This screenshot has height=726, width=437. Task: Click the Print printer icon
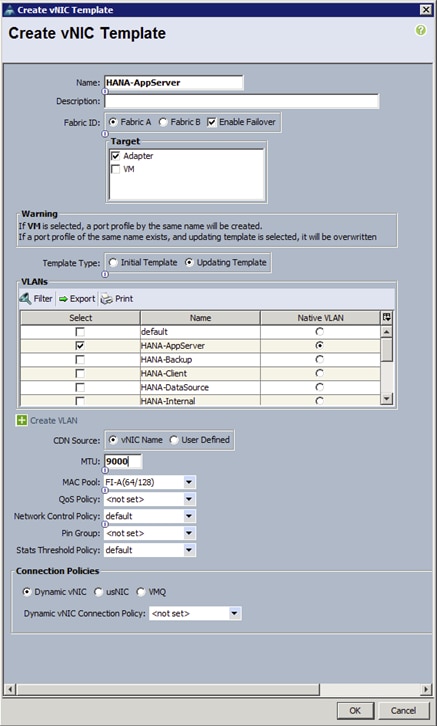click(107, 299)
